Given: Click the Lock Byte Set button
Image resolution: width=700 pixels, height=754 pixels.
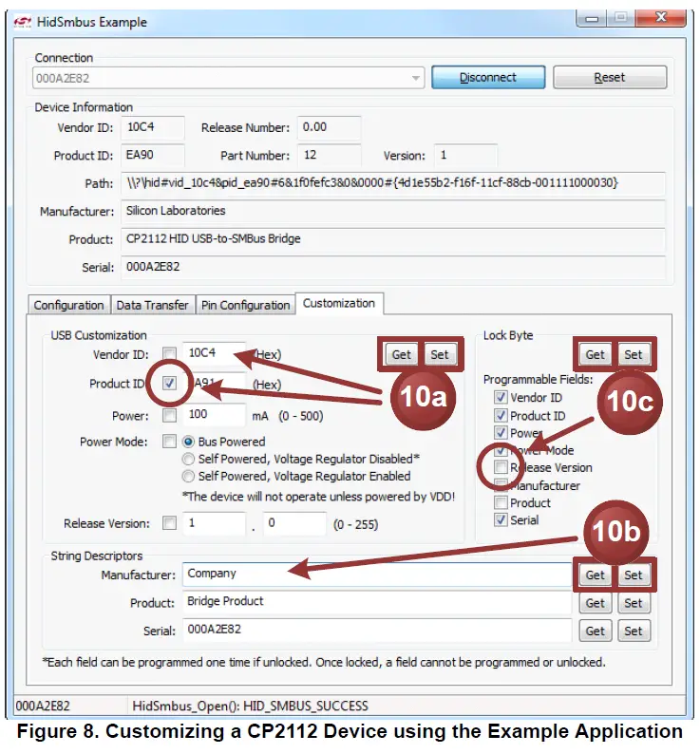Looking at the screenshot, I should click(x=634, y=354).
